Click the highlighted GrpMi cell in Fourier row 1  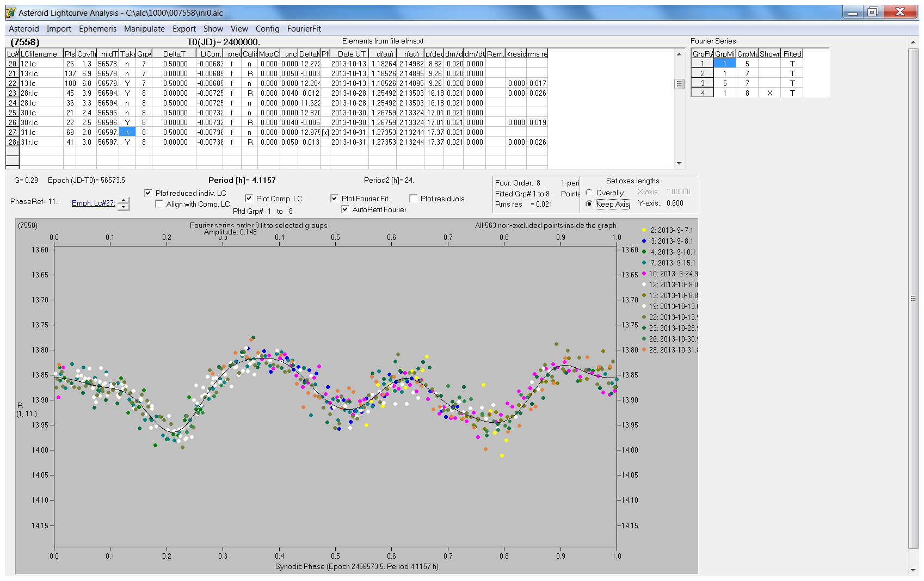point(725,64)
